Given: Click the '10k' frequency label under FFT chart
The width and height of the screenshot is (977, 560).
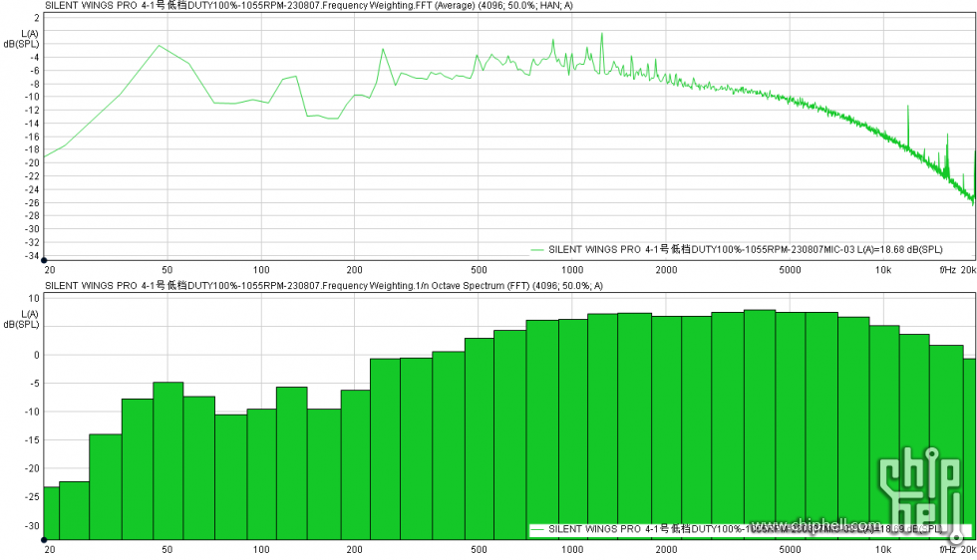Looking at the screenshot, I should point(883,270).
